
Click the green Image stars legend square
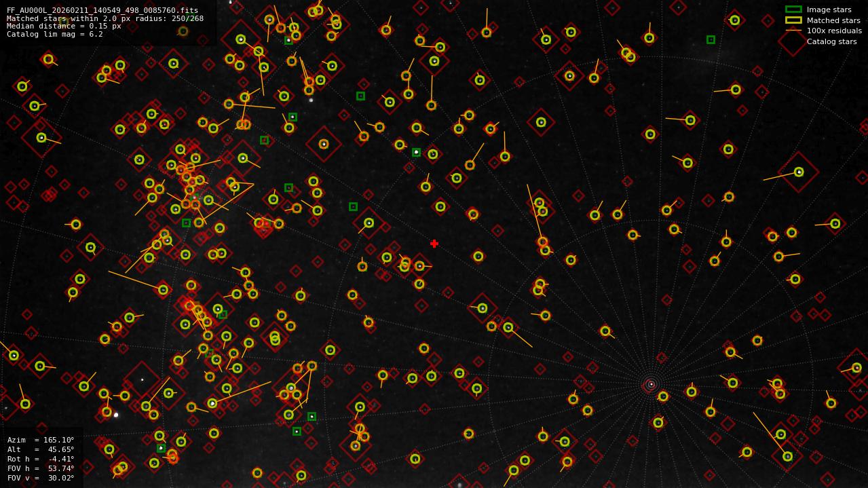point(793,10)
